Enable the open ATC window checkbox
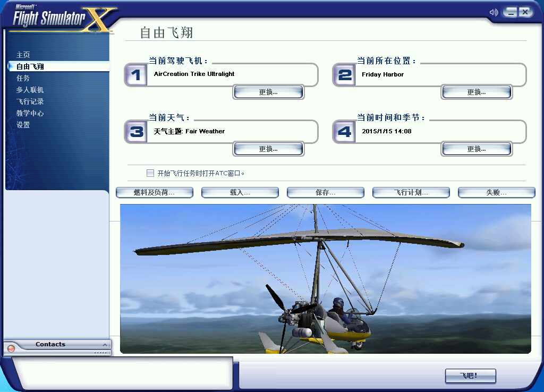The image size is (544, 392). coord(150,173)
